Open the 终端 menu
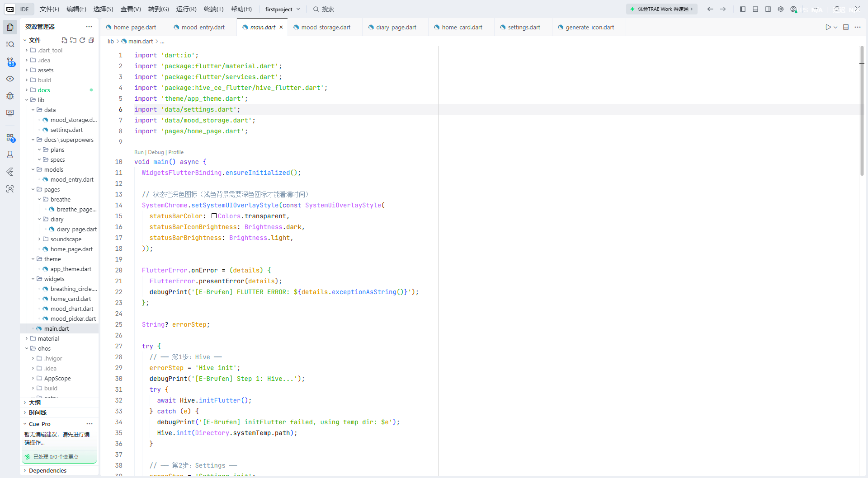Image resolution: width=868 pixels, height=478 pixels. pyautogui.click(x=213, y=9)
